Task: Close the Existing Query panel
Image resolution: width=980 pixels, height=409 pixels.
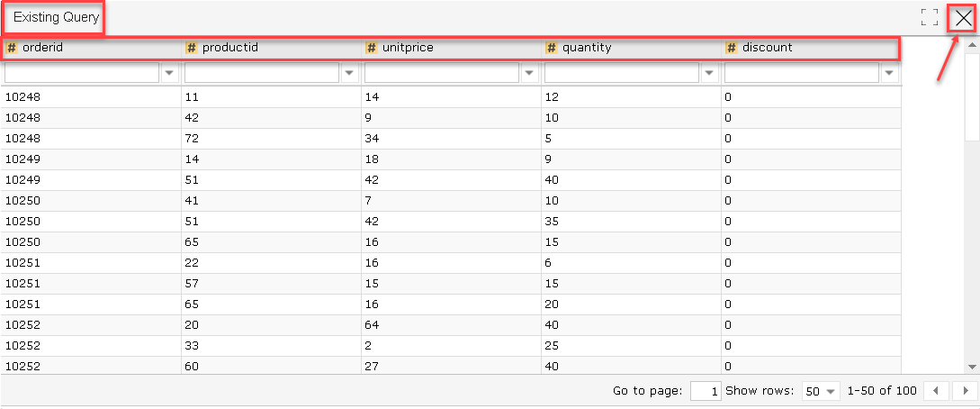Action: coord(964,18)
